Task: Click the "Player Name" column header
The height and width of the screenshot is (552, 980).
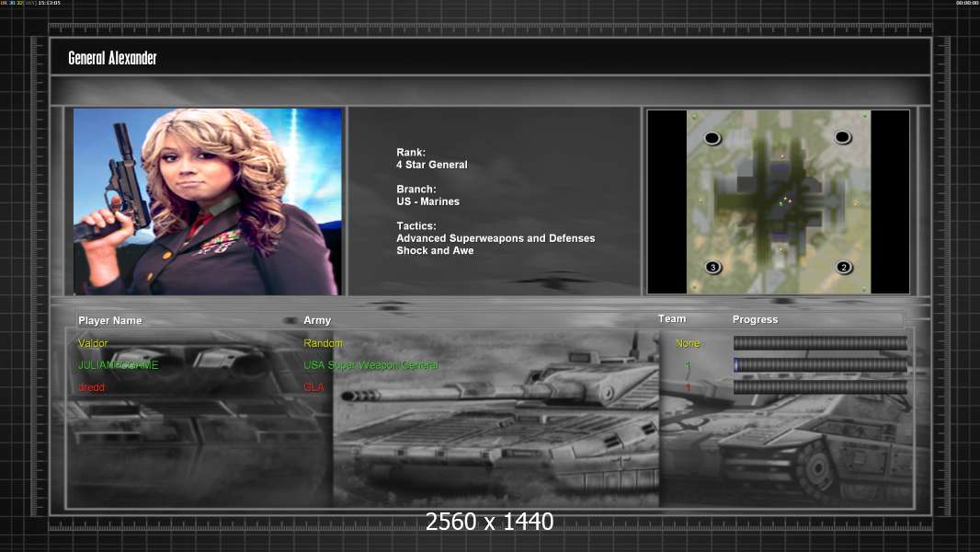Action: click(110, 321)
